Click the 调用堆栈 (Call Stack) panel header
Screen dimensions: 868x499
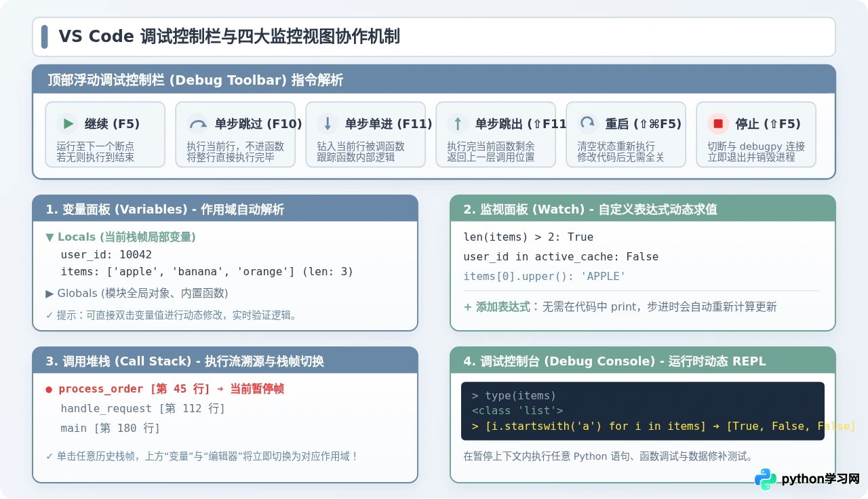click(x=225, y=361)
